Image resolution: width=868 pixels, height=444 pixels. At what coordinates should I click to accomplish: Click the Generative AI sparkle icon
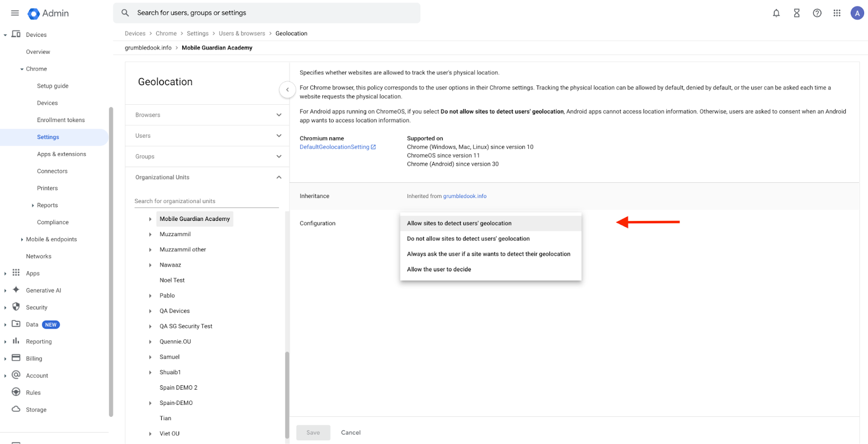16,290
